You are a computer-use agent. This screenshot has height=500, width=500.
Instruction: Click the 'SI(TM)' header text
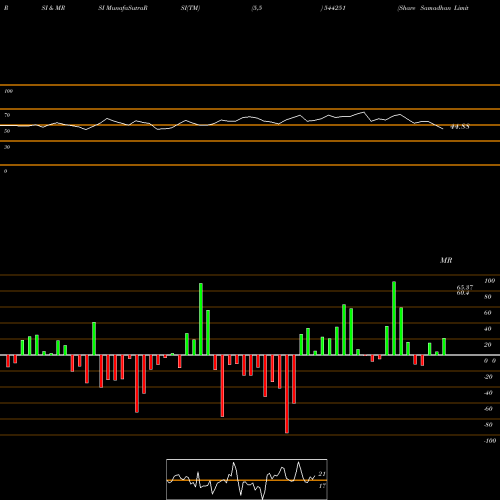[x=190, y=8]
